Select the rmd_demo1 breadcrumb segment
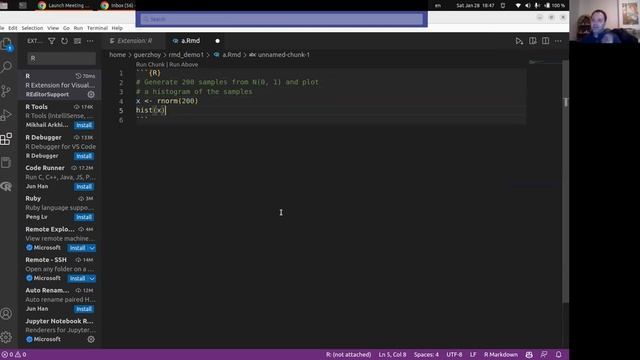Viewport: 640px width, 360px height. [x=186, y=55]
